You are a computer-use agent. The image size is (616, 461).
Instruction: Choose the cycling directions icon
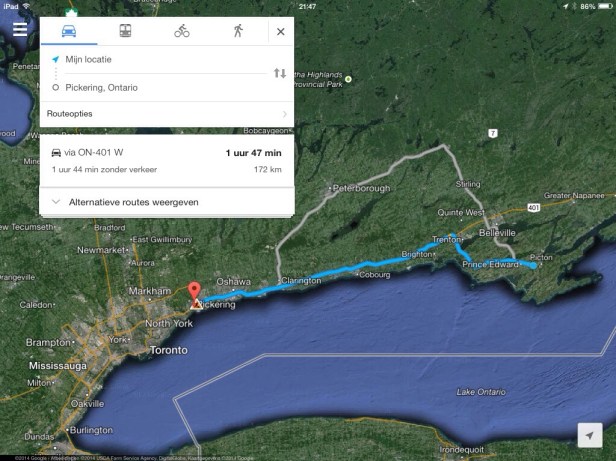click(x=182, y=31)
